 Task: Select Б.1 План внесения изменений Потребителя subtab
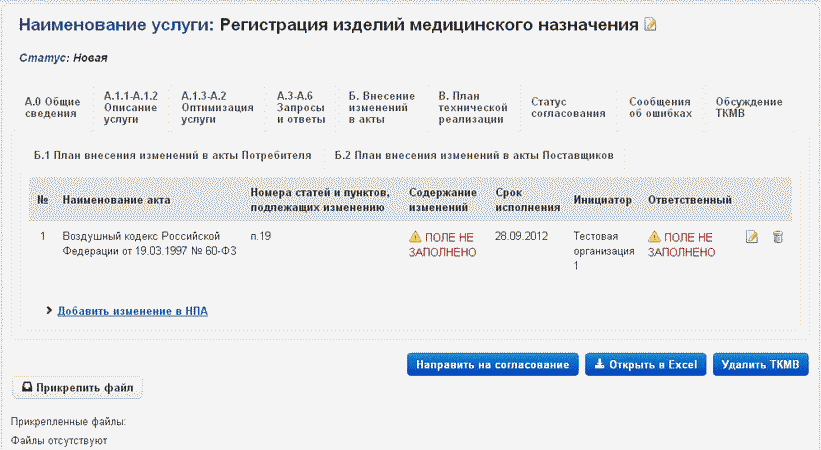point(172,156)
